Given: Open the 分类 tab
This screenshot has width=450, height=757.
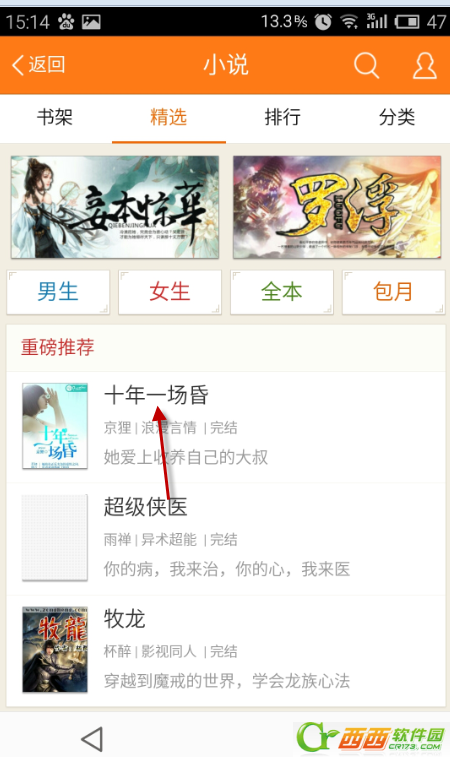Looking at the screenshot, I should tap(396, 117).
